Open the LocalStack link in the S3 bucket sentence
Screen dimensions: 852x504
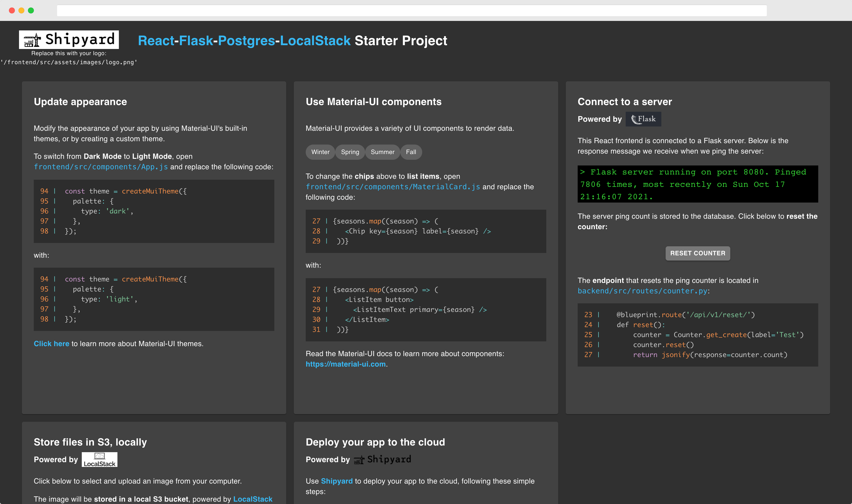coord(253,499)
